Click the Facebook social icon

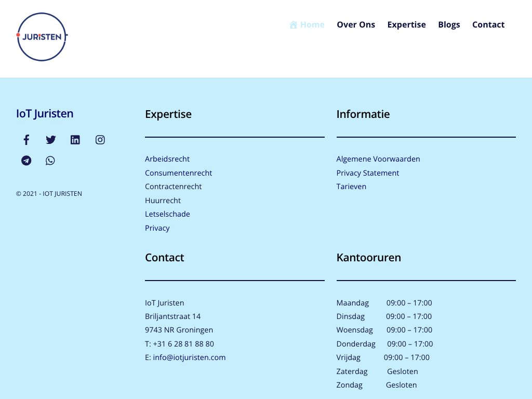[26, 140]
